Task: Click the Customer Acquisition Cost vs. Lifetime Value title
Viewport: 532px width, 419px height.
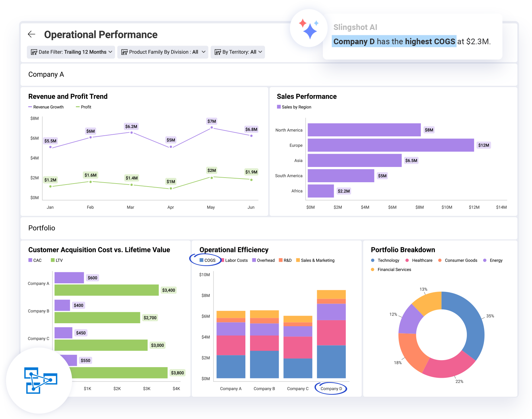Action: pos(99,250)
